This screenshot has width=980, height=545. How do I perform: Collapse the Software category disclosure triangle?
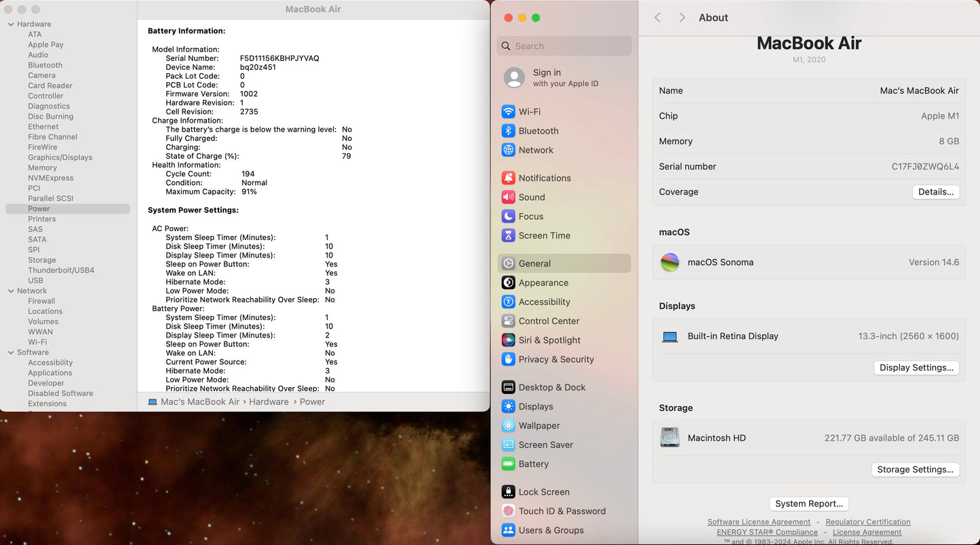click(x=11, y=352)
